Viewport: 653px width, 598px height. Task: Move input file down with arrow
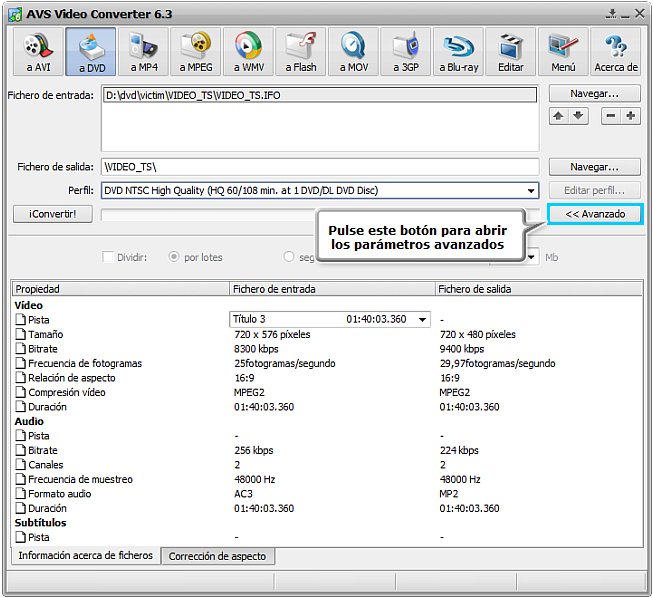(x=578, y=116)
